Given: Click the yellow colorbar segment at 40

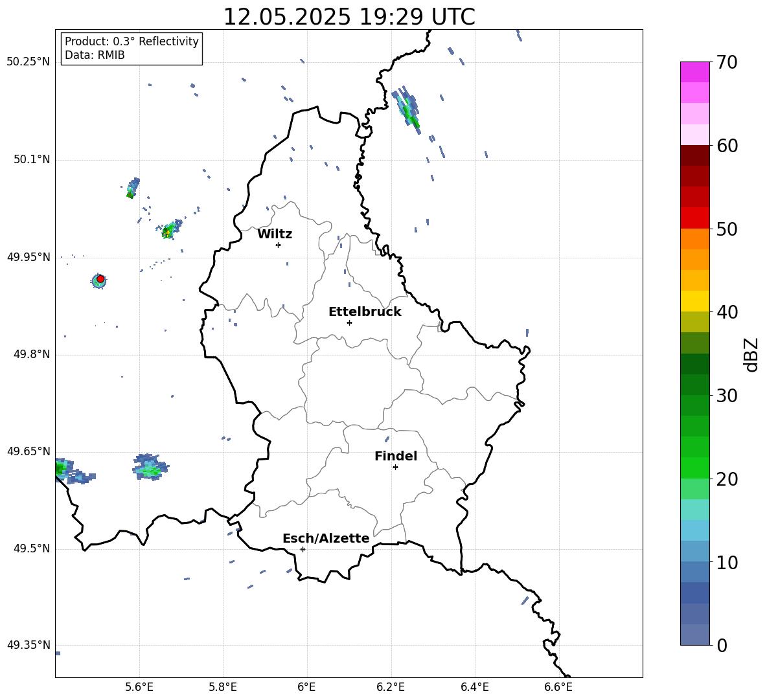Looking at the screenshot, I should [694, 301].
